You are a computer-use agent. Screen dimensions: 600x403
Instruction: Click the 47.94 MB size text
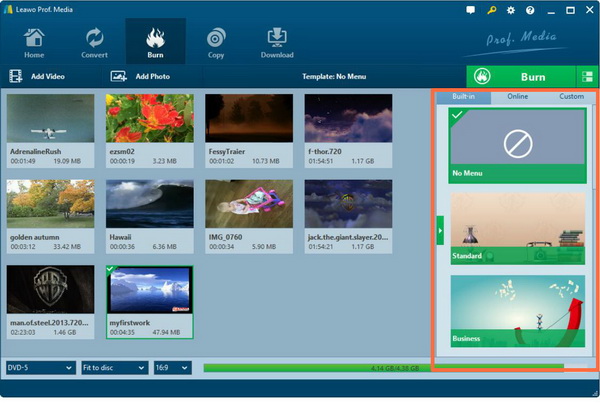click(x=166, y=332)
